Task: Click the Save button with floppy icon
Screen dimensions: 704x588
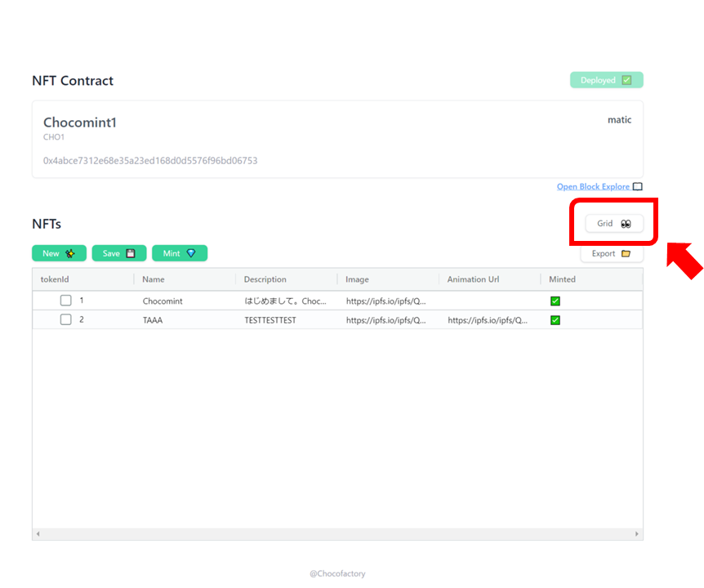Action: 119,253
